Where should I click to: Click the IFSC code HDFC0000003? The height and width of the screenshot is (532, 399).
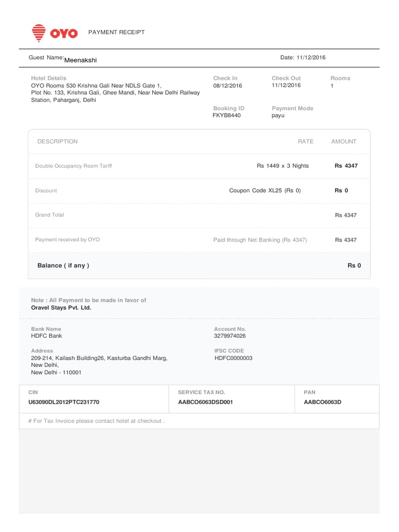point(233,358)
